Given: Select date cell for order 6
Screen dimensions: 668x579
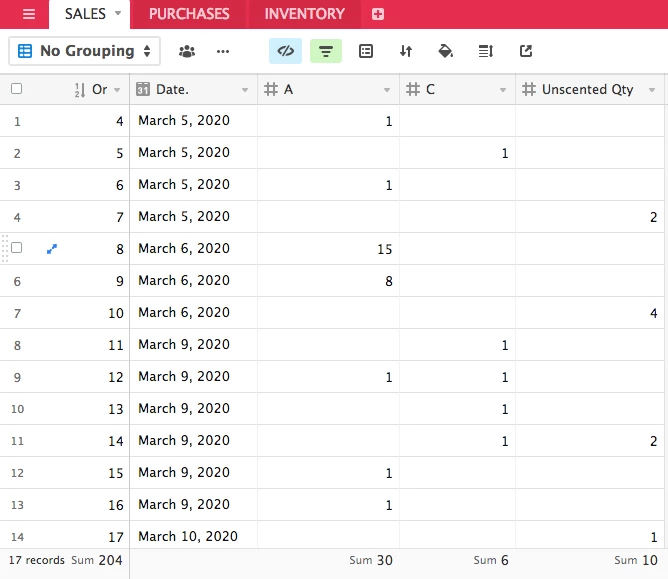Looking at the screenshot, I should [x=193, y=185].
